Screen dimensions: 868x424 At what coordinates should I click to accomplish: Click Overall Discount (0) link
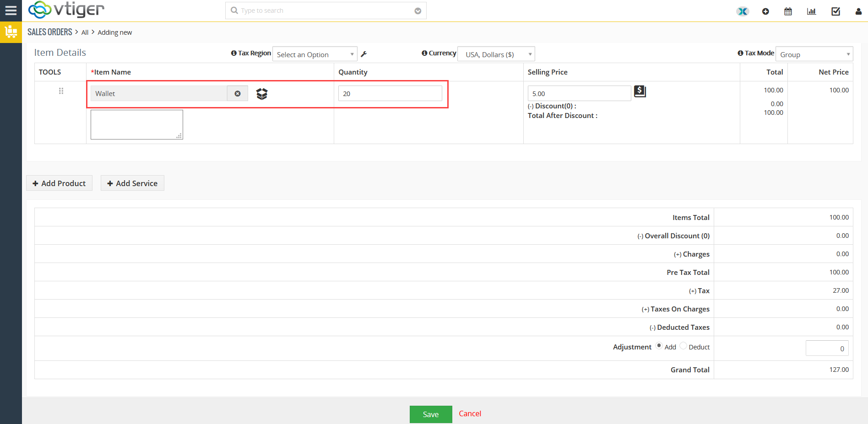[x=677, y=236]
